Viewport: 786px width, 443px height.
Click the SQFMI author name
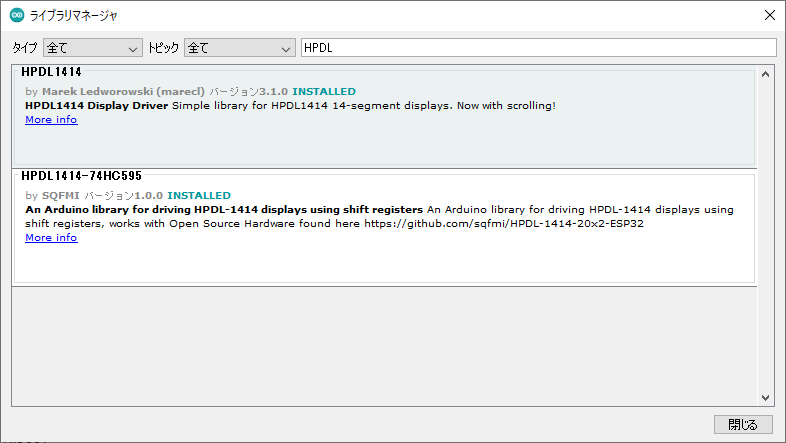tap(60, 196)
